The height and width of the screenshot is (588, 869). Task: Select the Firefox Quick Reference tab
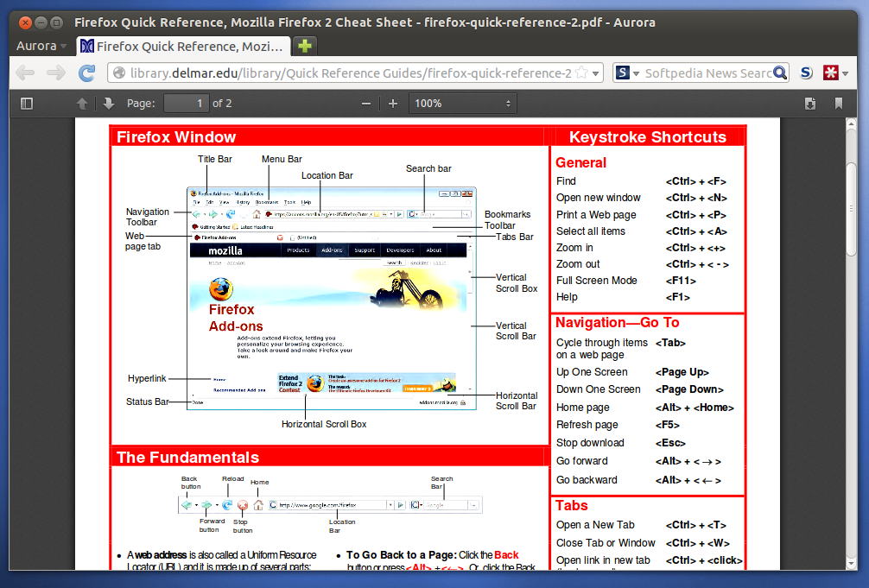pos(181,46)
